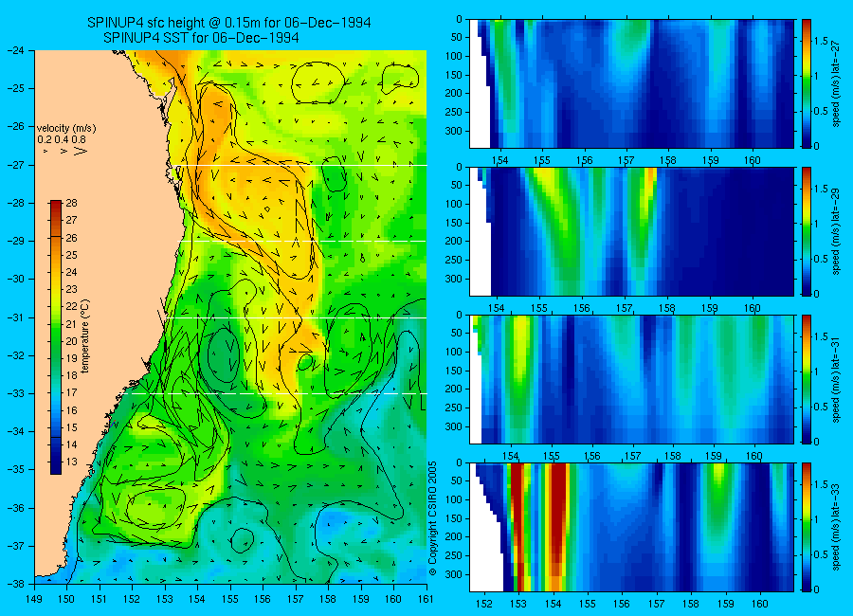Click the '155' longitude label under the map
The height and width of the screenshot is (616, 853).
pos(230,599)
